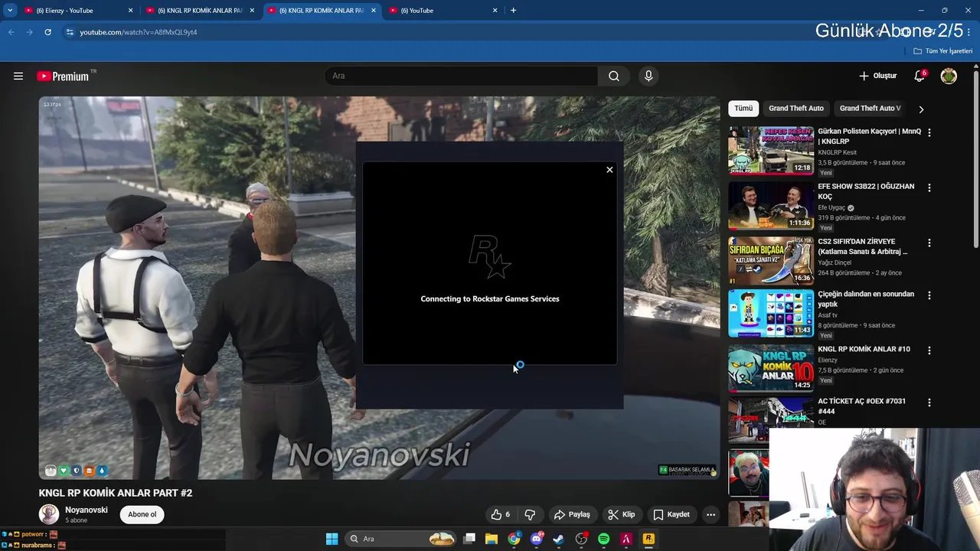The height and width of the screenshot is (551, 980).
Task: Click the Windows taskbar Ara search box
Action: 402,539
